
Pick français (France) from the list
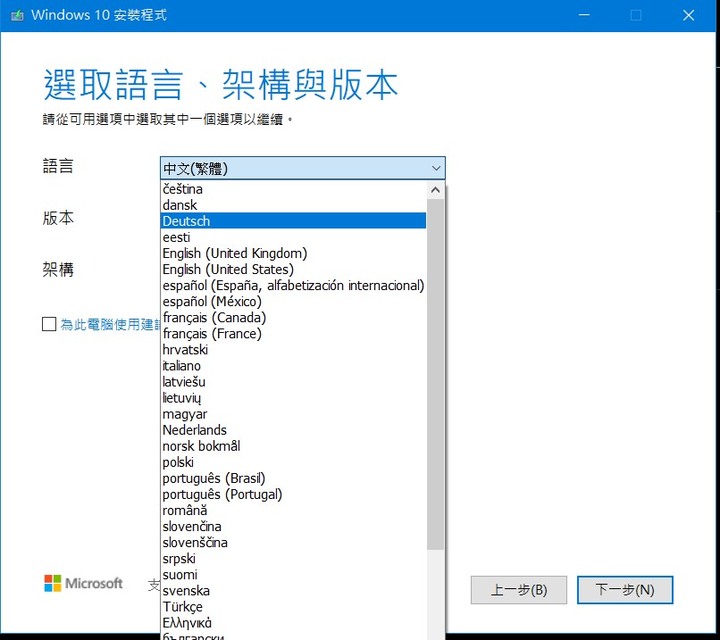click(x=294, y=334)
